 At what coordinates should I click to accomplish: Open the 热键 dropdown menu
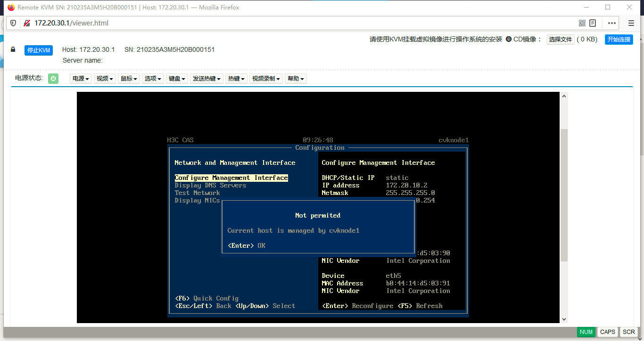[237, 79]
